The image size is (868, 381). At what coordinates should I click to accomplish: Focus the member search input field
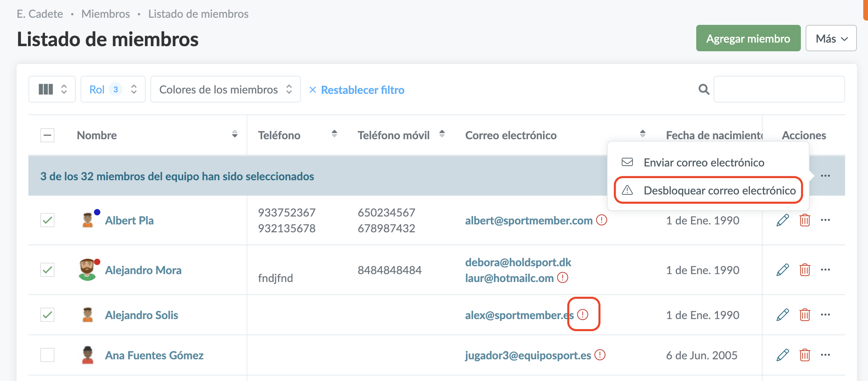tap(779, 90)
